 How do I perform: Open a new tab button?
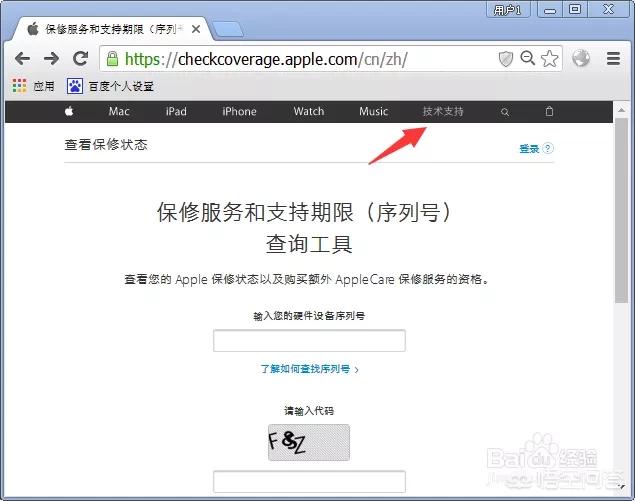click(228, 30)
